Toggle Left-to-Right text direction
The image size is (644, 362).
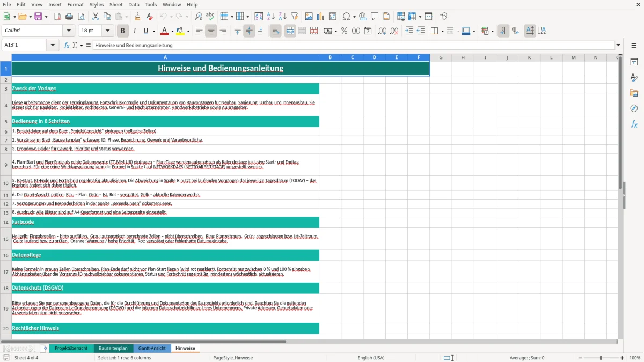click(503, 31)
